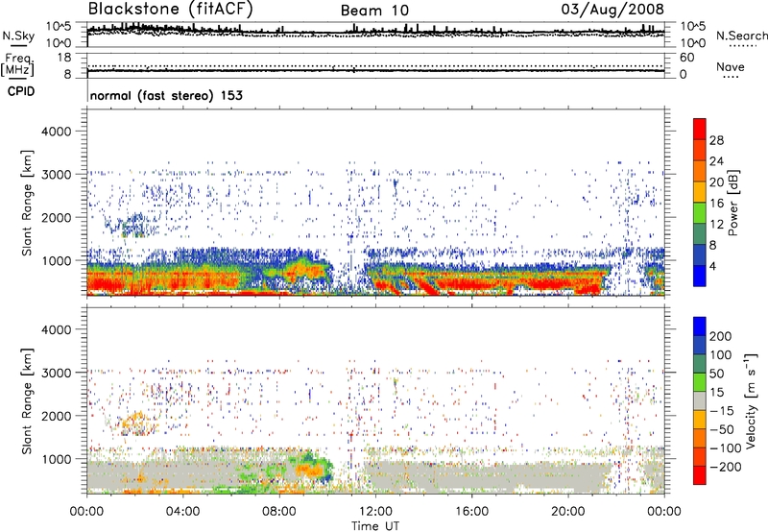
Task: Click the '20:00' time axis tick label
Action: [x=568, y=512]
